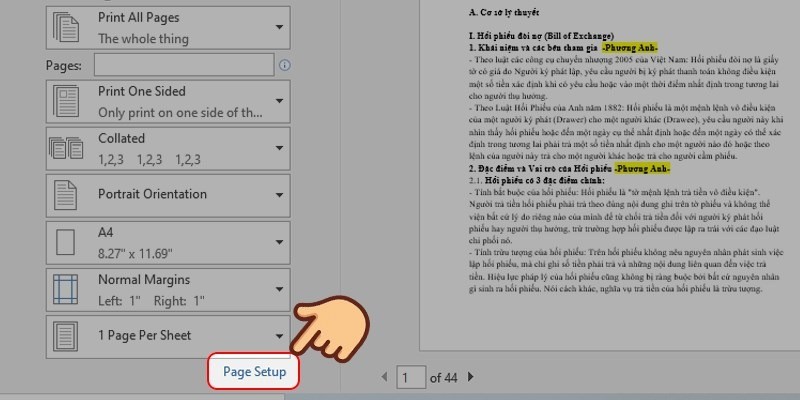Screen dimensions: 800x400
Task: Go to previous page with left arrow
Action: [384, 378]
